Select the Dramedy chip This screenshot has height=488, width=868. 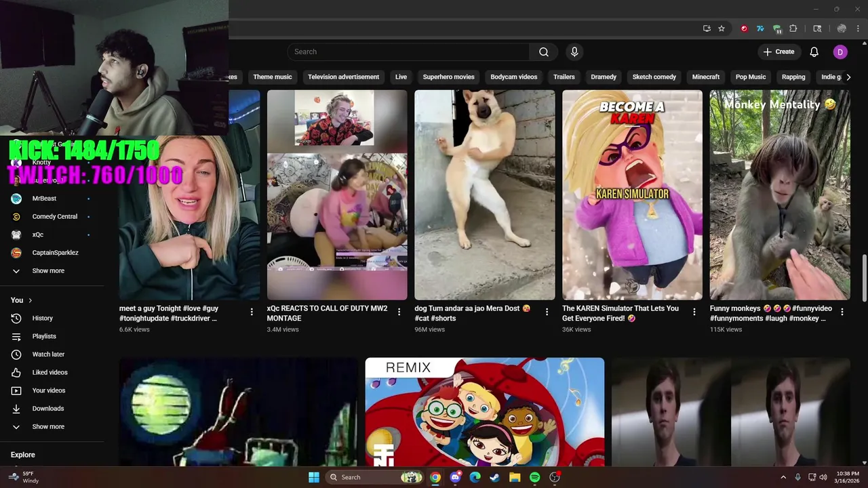tap(604, 77)
